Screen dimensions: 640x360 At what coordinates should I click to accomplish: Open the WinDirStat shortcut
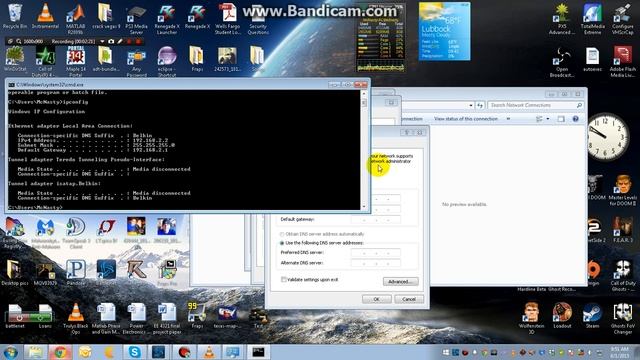(15, 59)
